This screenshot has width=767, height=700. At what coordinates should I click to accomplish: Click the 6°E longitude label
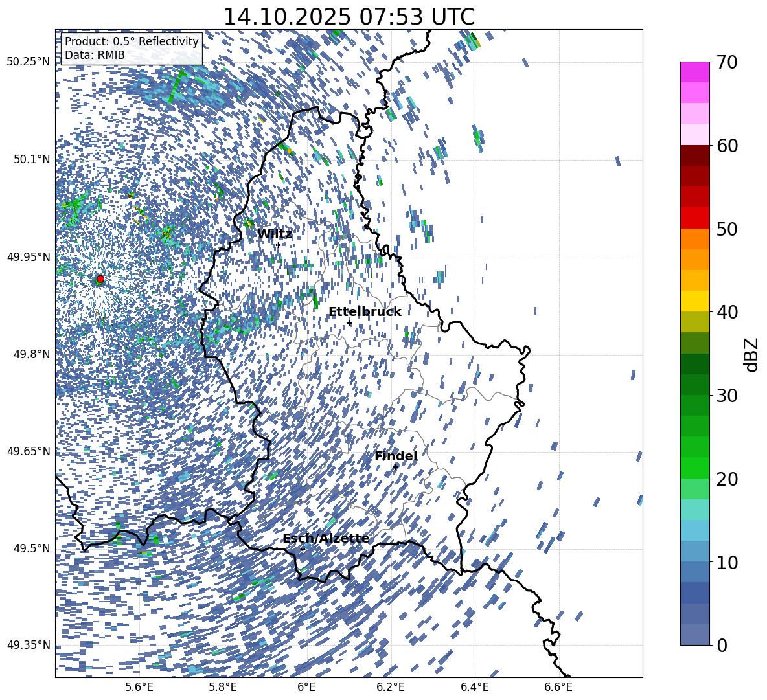306,687
